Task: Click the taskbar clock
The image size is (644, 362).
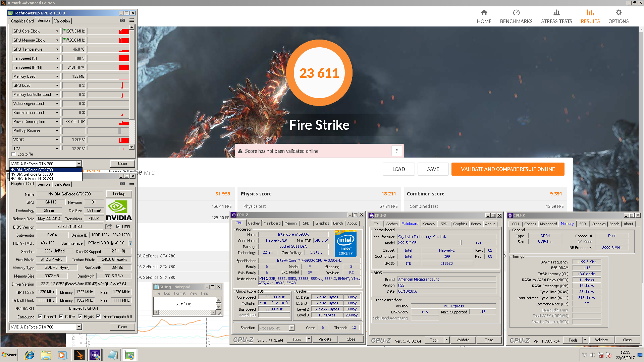Action: [625, 355]
